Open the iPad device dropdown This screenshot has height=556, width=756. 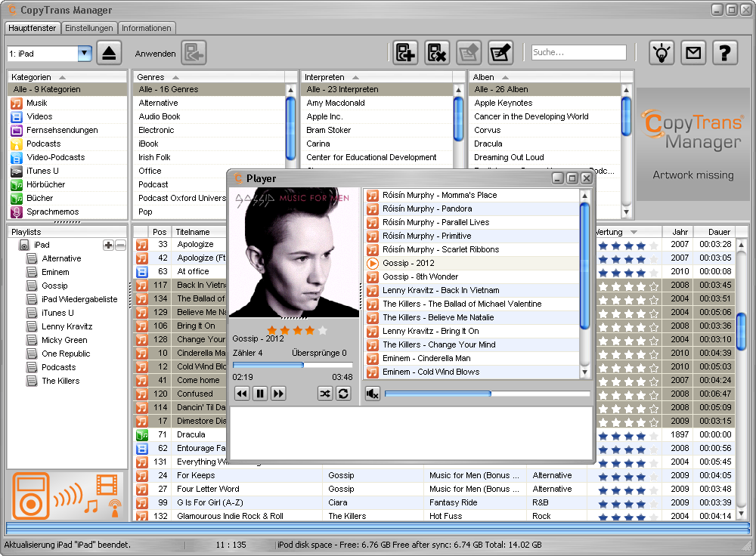point(85,54)
